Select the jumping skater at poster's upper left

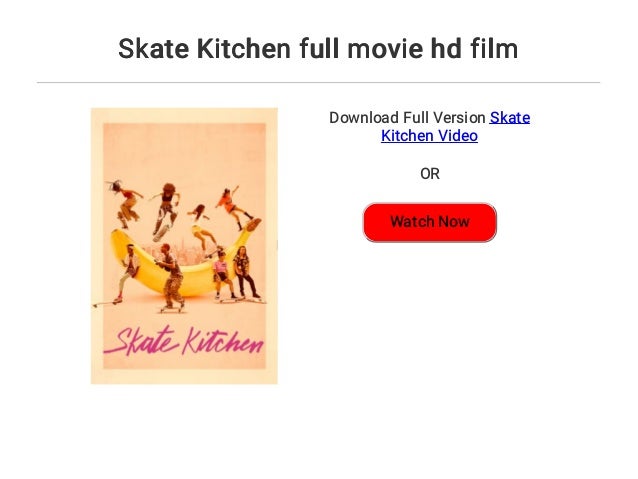click(x=125, y=204)
